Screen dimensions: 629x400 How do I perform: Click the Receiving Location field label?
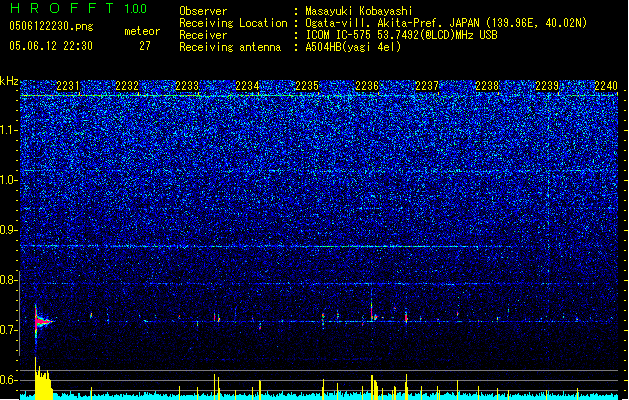tap(233, 23)
